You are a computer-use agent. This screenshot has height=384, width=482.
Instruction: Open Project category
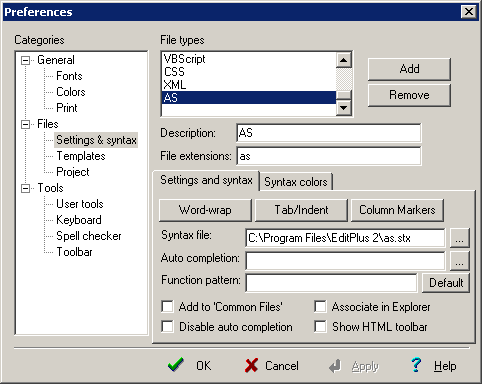pyautogui.click(x=73, y=172)
